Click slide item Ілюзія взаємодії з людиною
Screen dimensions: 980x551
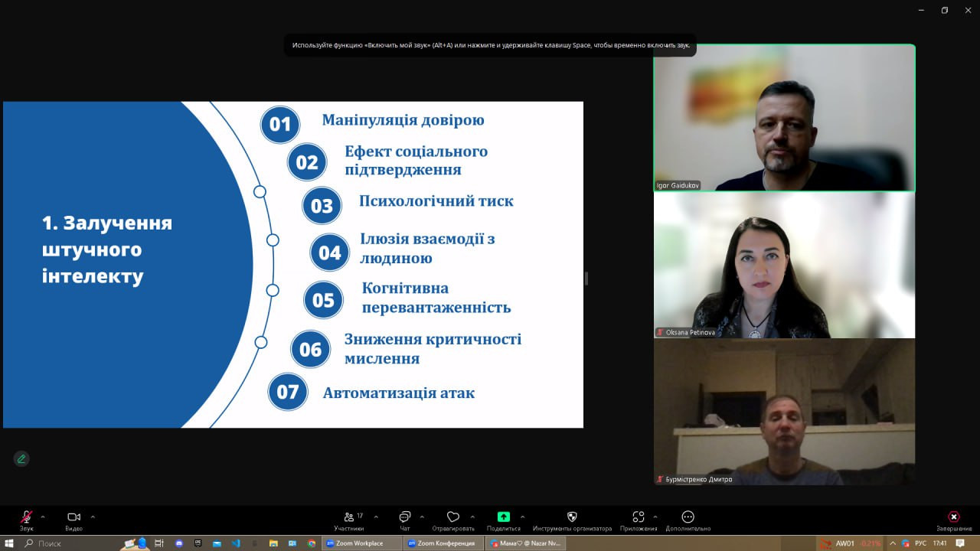427,249
